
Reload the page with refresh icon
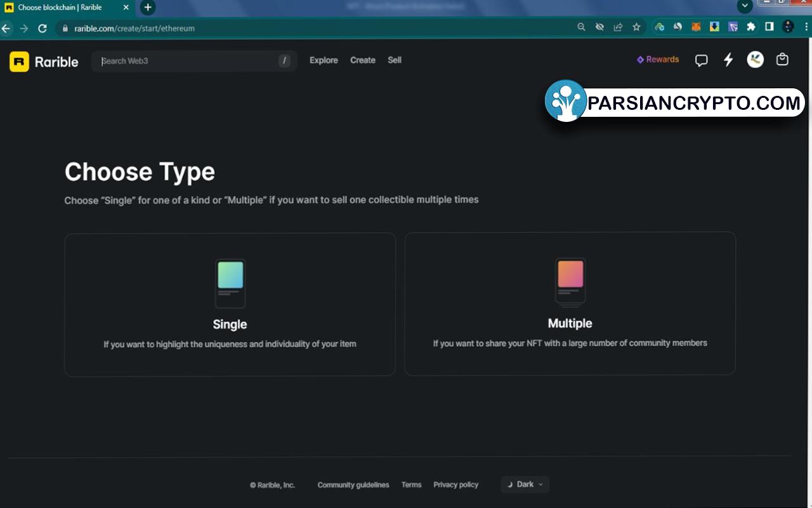click(x=43, y=28)
